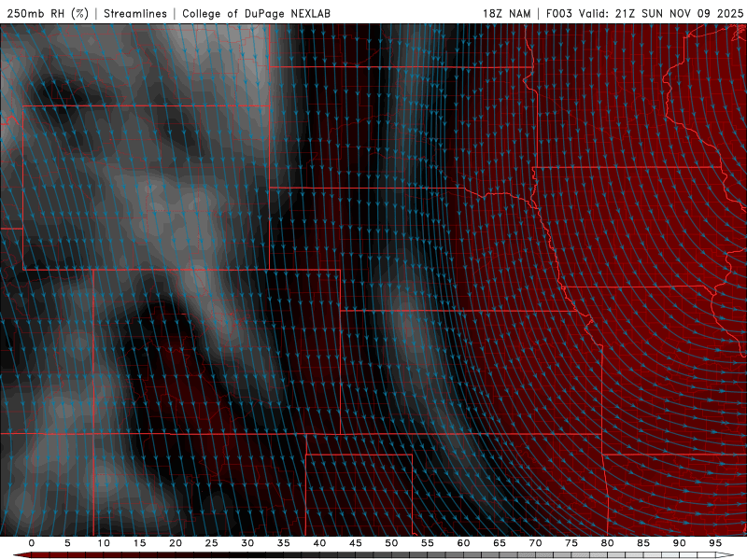Click the 75 label on the color scale

click(571, 543)
